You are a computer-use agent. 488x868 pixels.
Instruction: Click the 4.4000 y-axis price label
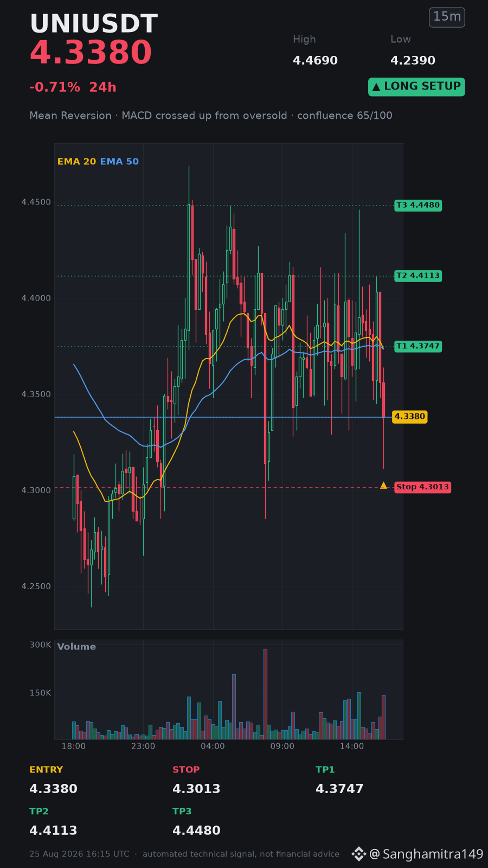36,298
